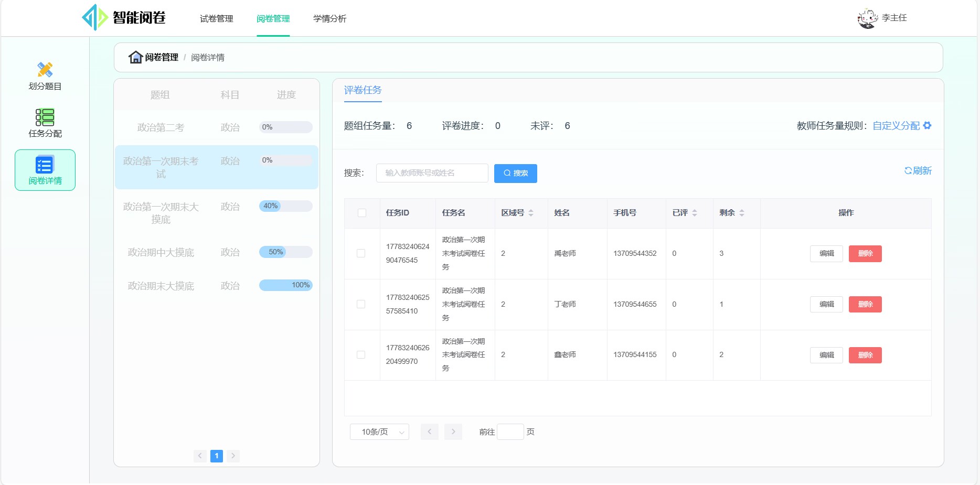Click the home icon in the breadcrumb
The width and height of the screenshot is (980, 485).
coord(135,57)
